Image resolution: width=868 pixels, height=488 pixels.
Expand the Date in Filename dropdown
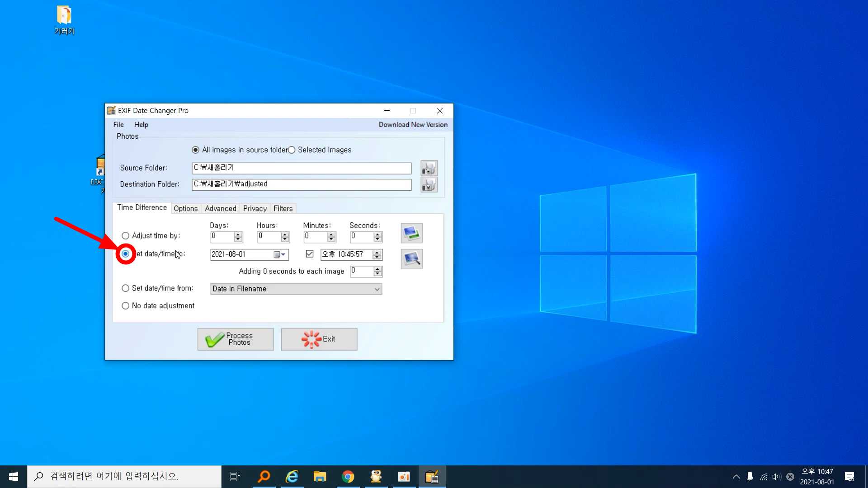(x=377, y=289)
